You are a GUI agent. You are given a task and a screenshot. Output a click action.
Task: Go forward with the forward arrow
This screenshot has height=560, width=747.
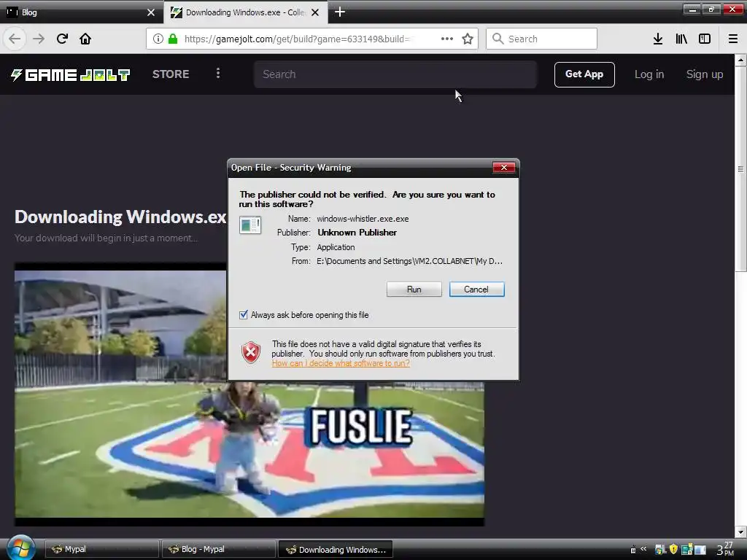(38, 39)
